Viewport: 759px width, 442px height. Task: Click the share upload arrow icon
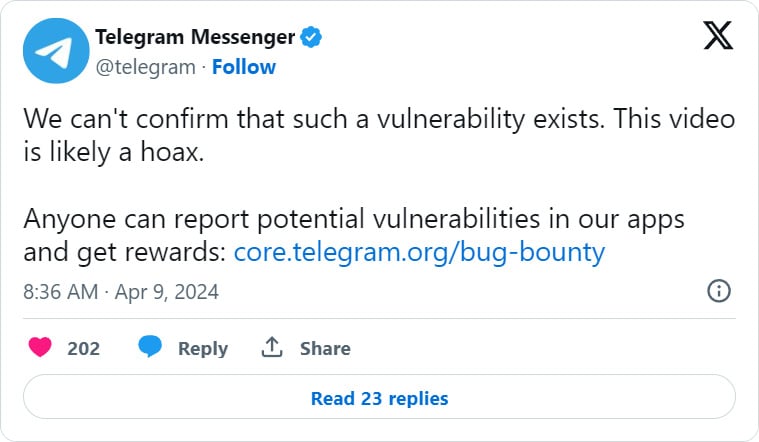[270, 348]
